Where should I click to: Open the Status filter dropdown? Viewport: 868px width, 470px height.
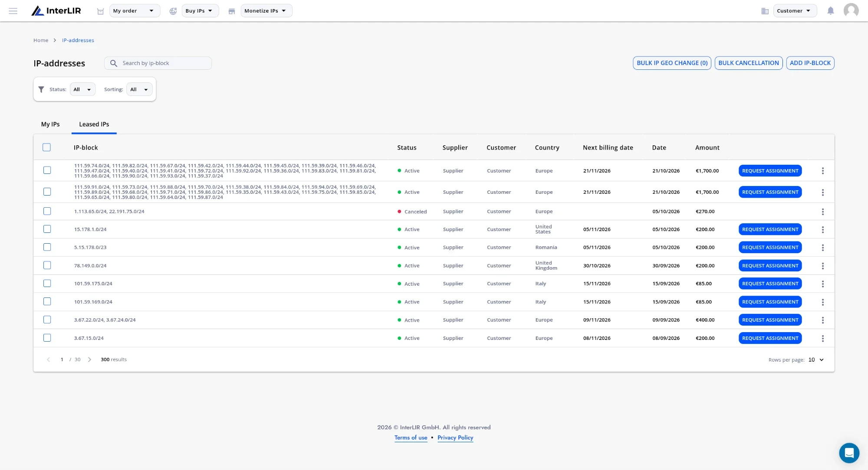pyautogui.click(x=82, y=89)
